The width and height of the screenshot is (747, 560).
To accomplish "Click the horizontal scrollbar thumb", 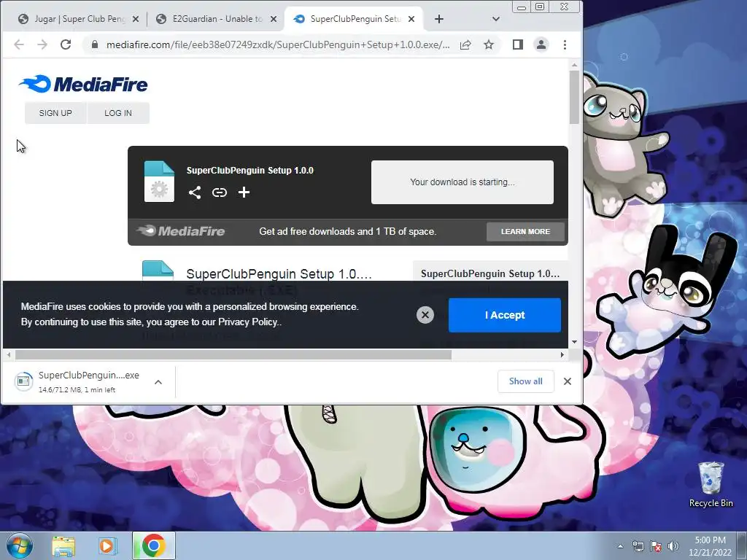I will 233,355.
